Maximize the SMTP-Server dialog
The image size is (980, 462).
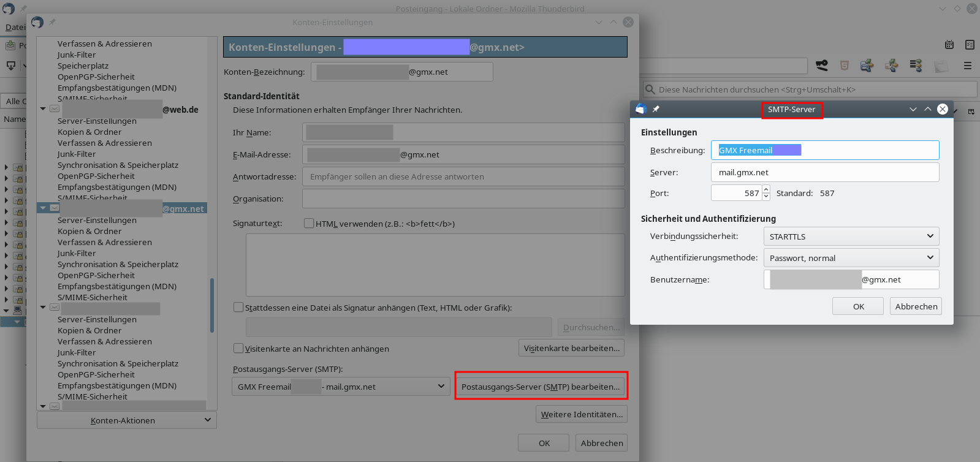tap(928, 109)
